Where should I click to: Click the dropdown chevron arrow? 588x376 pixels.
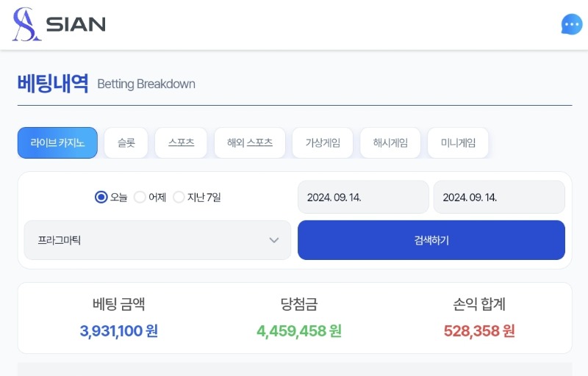click(x=274, y=240)
